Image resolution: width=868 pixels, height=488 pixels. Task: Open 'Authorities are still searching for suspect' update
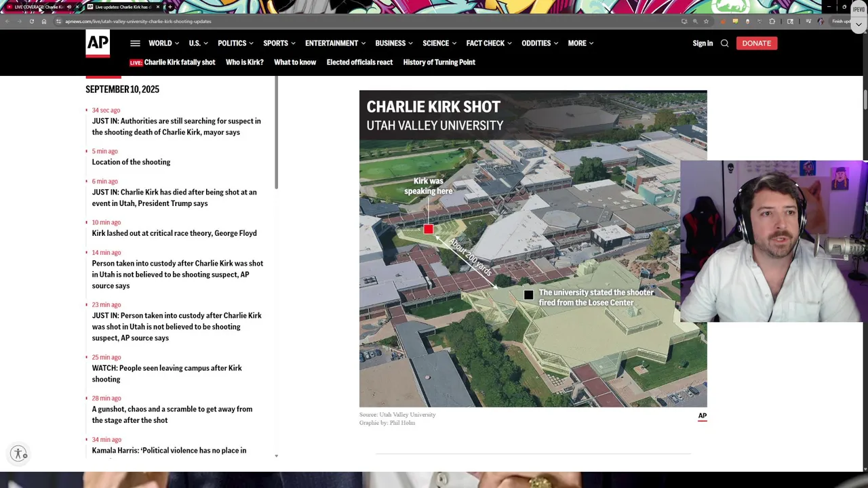[x=176, y=127]
